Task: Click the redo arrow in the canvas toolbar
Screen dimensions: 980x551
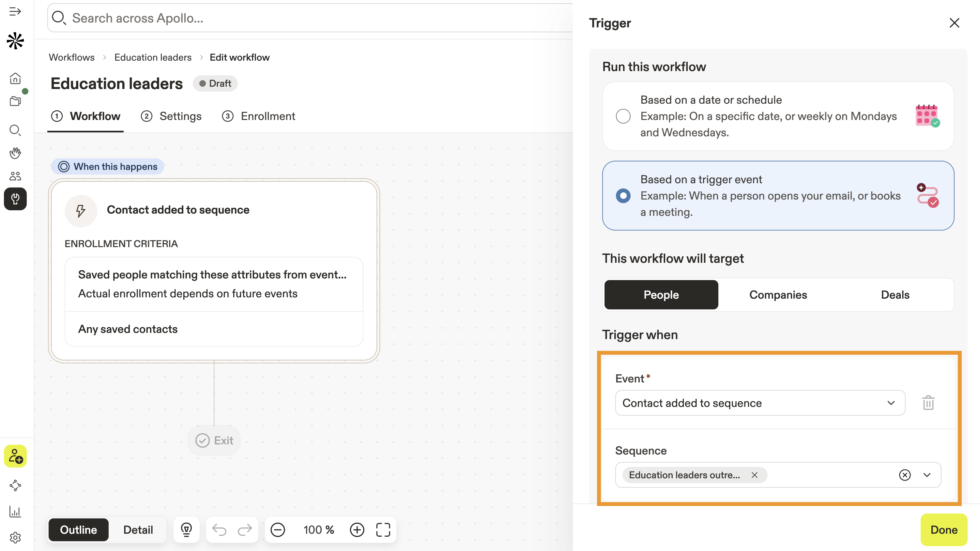Action: tap(245, 529)
